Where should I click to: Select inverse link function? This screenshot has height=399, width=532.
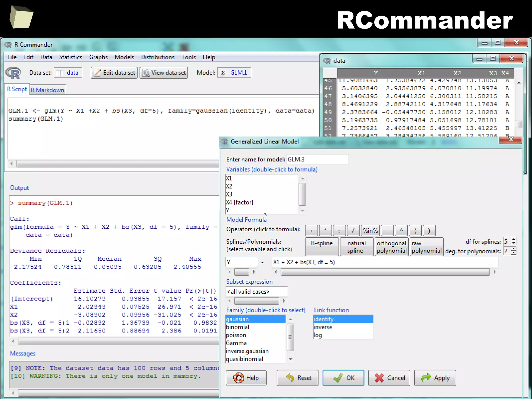[343, 327]
